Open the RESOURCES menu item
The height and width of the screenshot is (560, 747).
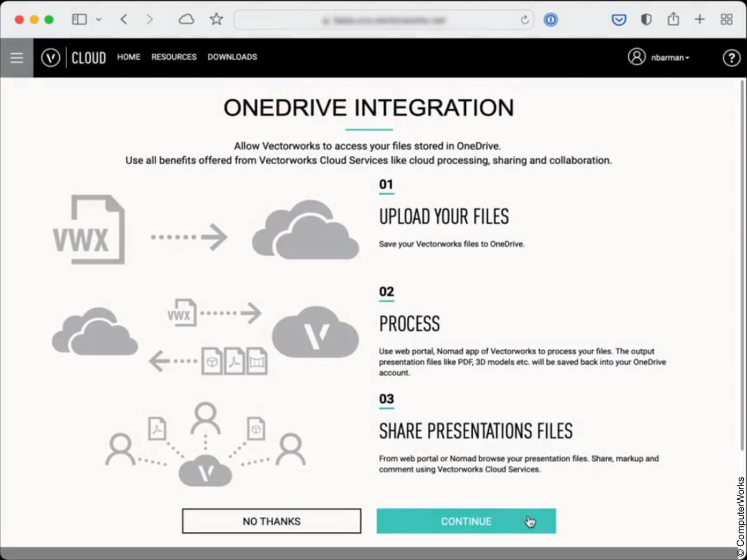174,57
